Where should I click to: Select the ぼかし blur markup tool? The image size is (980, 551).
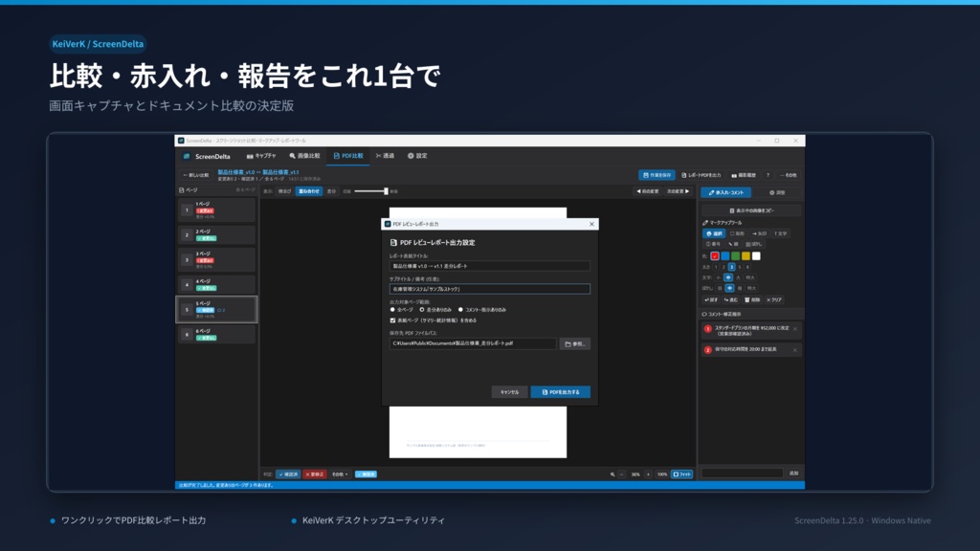point(754,244)
